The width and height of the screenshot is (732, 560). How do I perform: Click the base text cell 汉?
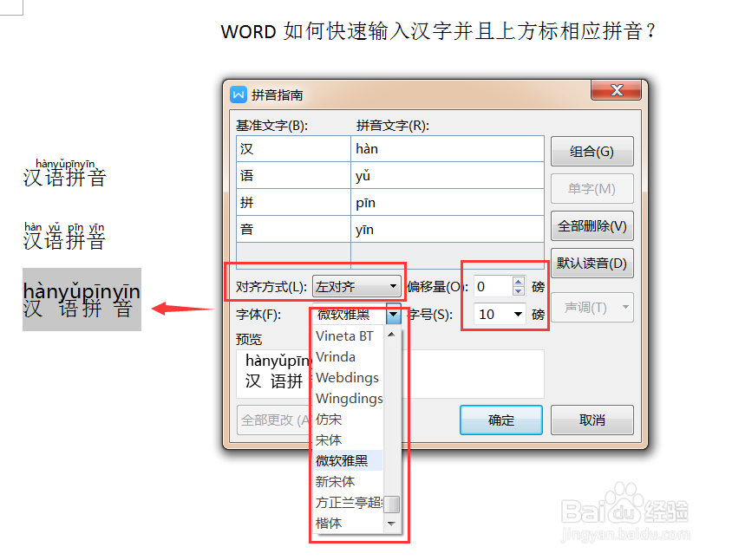coord(294,149)
